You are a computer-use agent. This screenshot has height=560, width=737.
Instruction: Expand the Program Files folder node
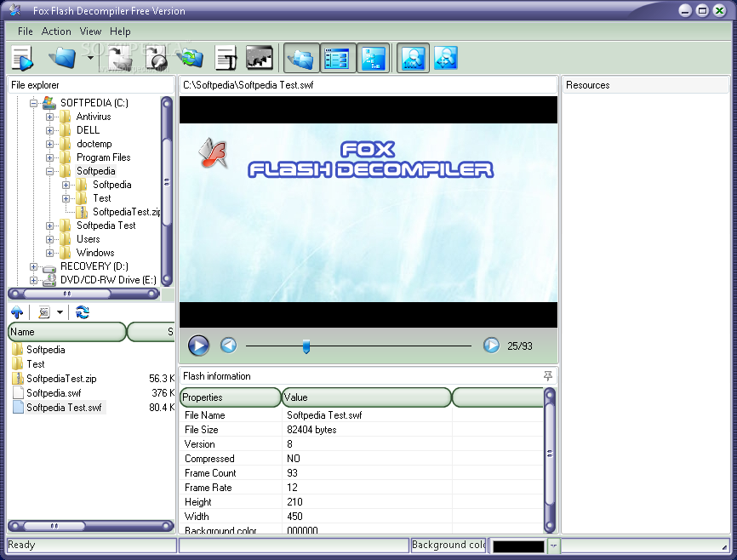(x=49, y=157)
